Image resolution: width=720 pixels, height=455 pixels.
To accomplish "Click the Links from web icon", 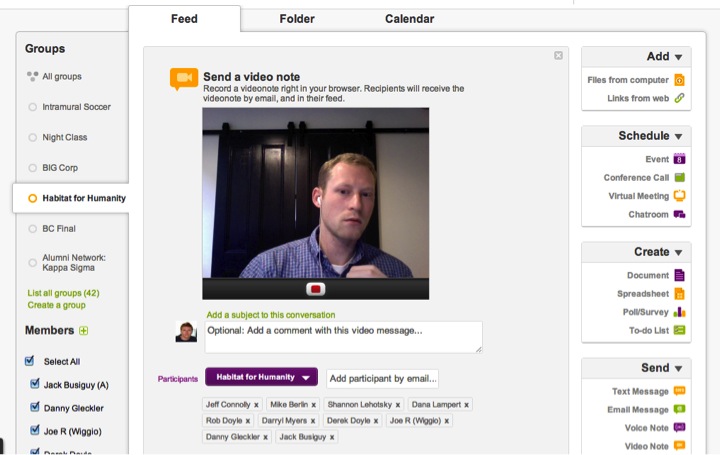I will tap(679, 98).
